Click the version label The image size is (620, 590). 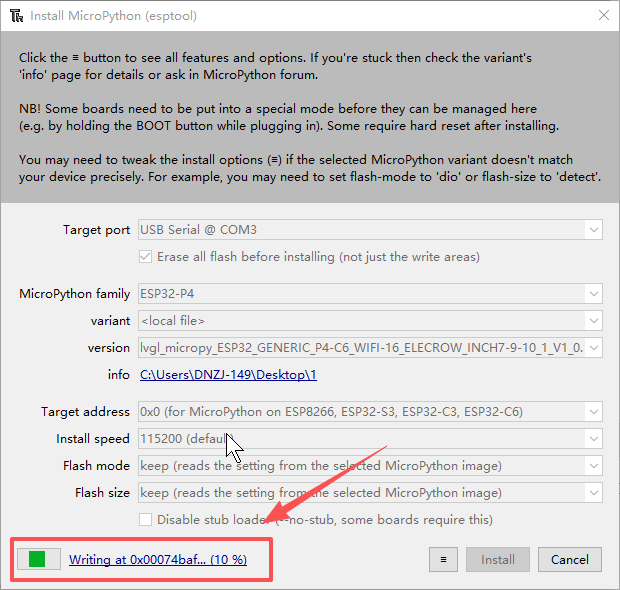[109, 348]
